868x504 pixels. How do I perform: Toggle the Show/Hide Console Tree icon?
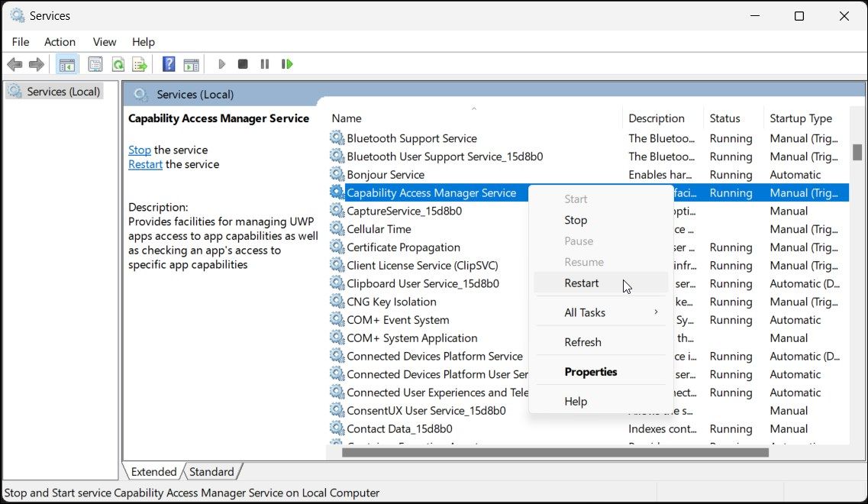[67, 64]
